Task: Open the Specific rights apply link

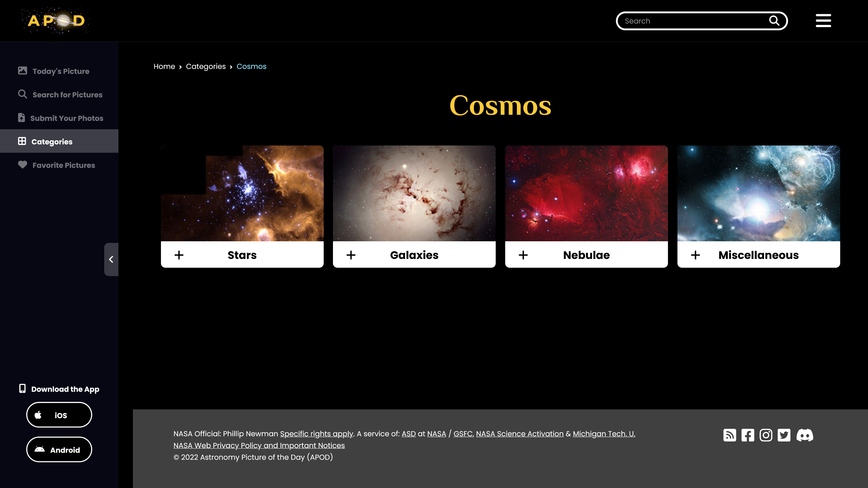Action: tap(316, 434)
